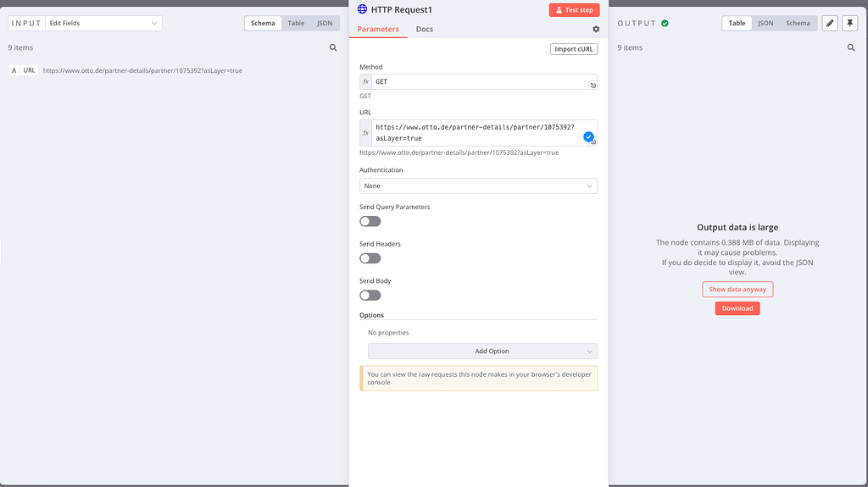Click into the URL expression field
The width and height of the screenshot is (868, 487).
(476, 133)
